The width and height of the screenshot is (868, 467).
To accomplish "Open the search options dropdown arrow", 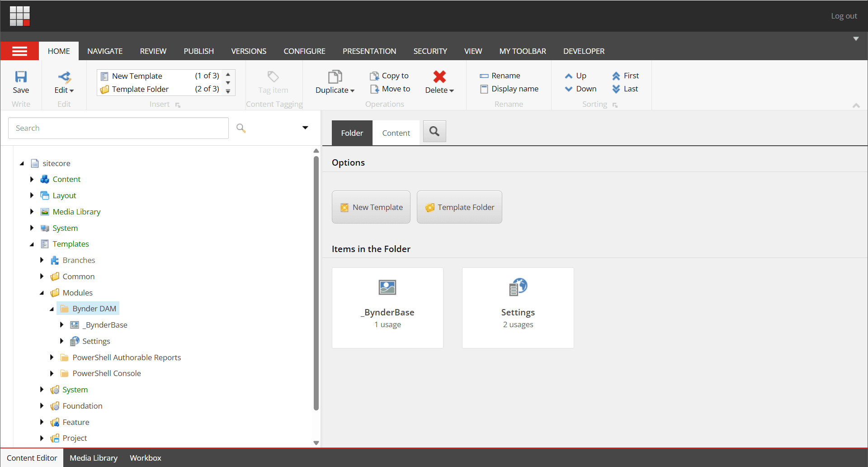I will 305,128.
